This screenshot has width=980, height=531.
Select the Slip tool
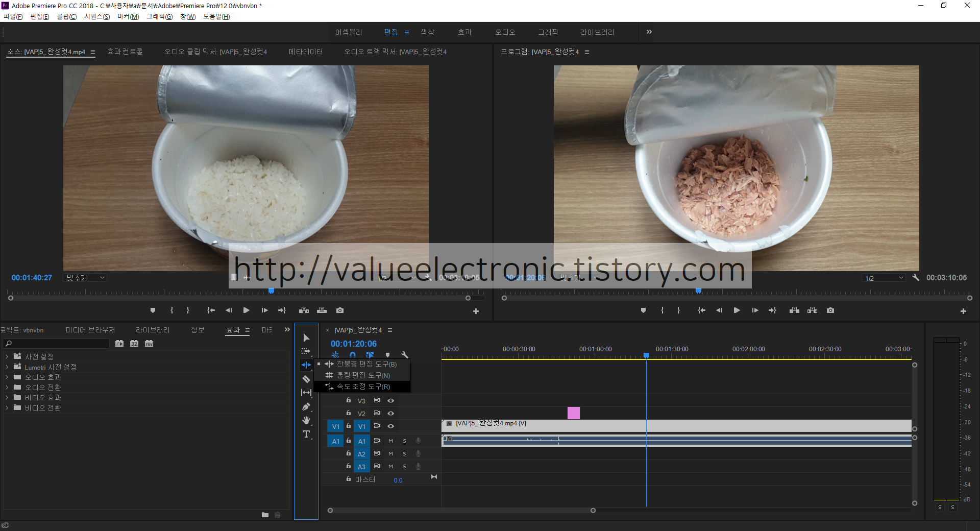pos(306,393)
